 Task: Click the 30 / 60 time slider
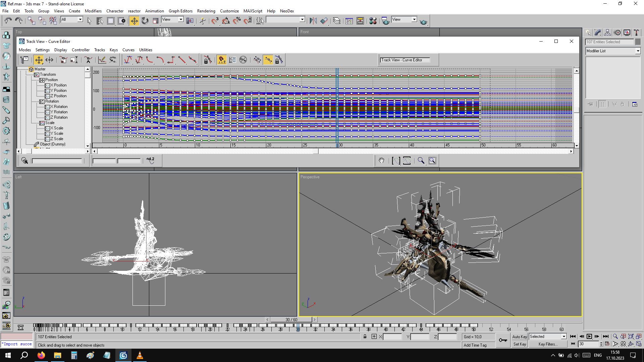coord(291,319)
